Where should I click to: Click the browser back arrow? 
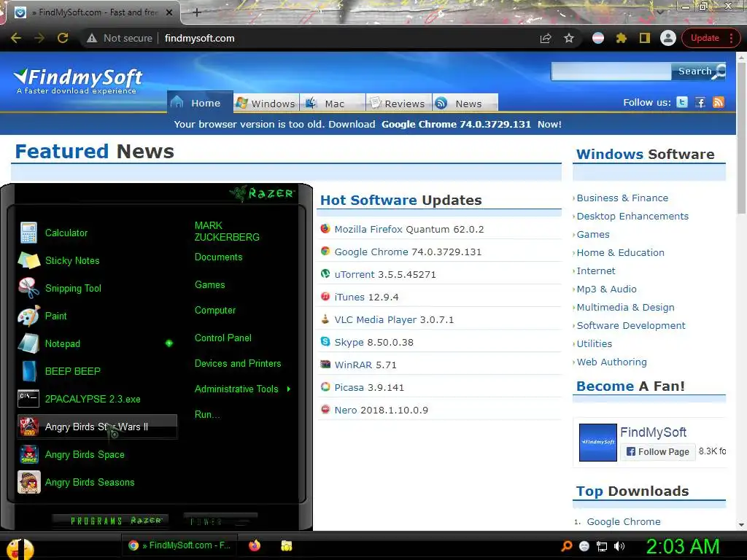click(16, 38)
